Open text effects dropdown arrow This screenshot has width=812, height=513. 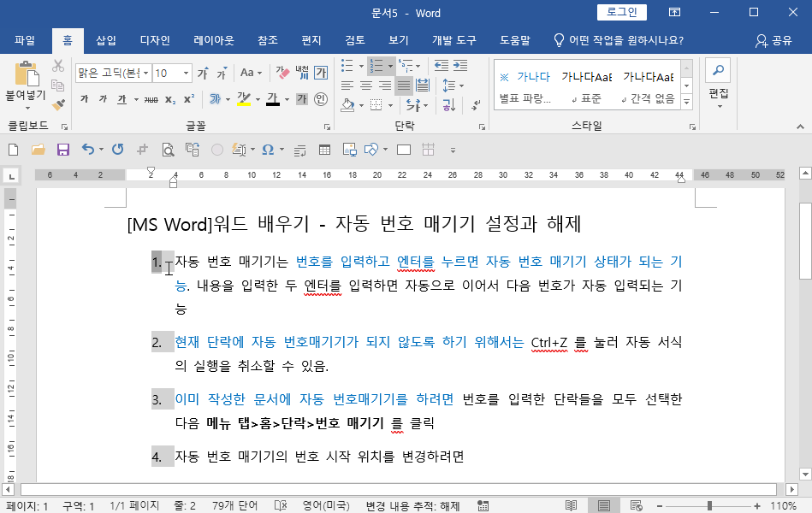coord(228,99)
